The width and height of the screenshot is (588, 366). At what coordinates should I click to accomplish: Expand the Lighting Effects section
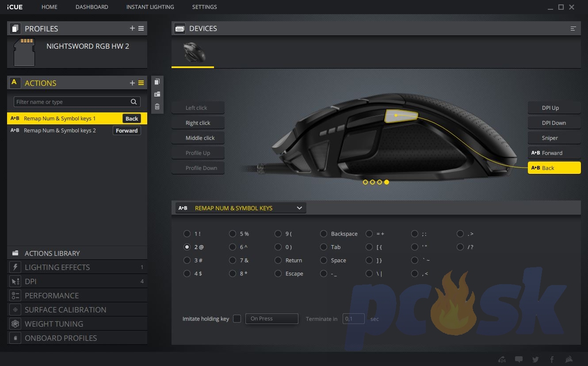[x=57, y=267]
